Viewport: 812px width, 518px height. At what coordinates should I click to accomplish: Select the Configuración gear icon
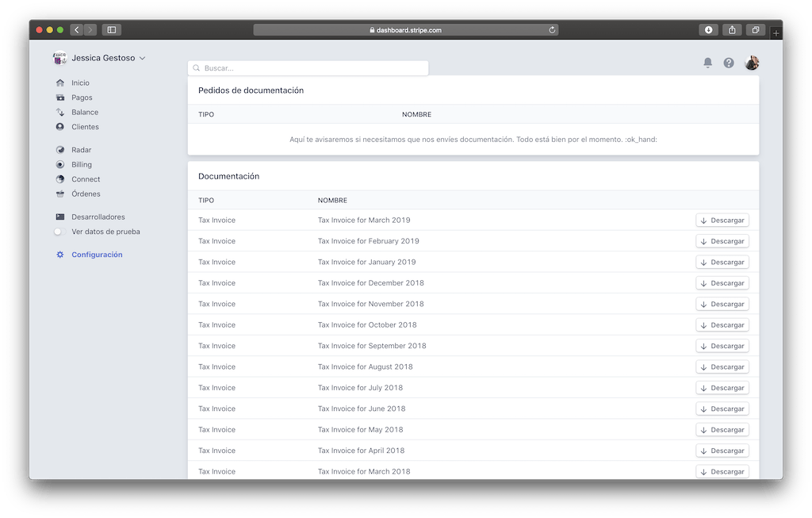(x=60, y=255)
